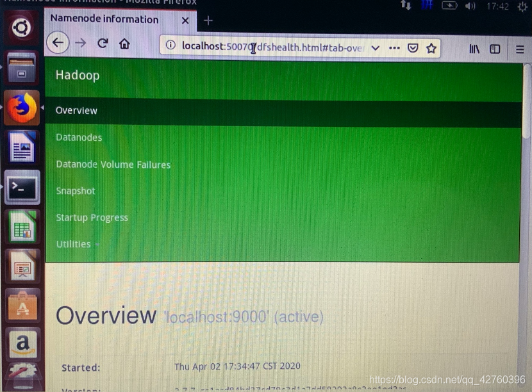Screen dimensions: 532x392
Task: Open Amazon launcher in dock
Action: pos(22,345)
